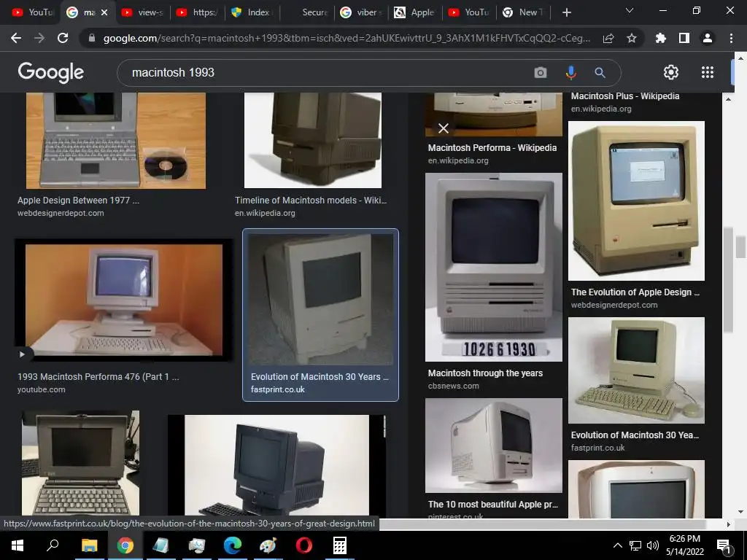Click the horizontal scrollbar right arrow

729,524
